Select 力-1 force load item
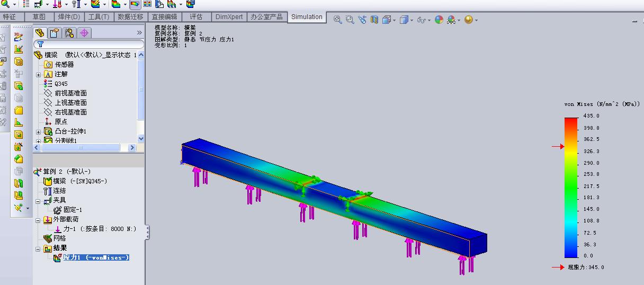This screenshot has width=644, height=285. coord(95,229)
